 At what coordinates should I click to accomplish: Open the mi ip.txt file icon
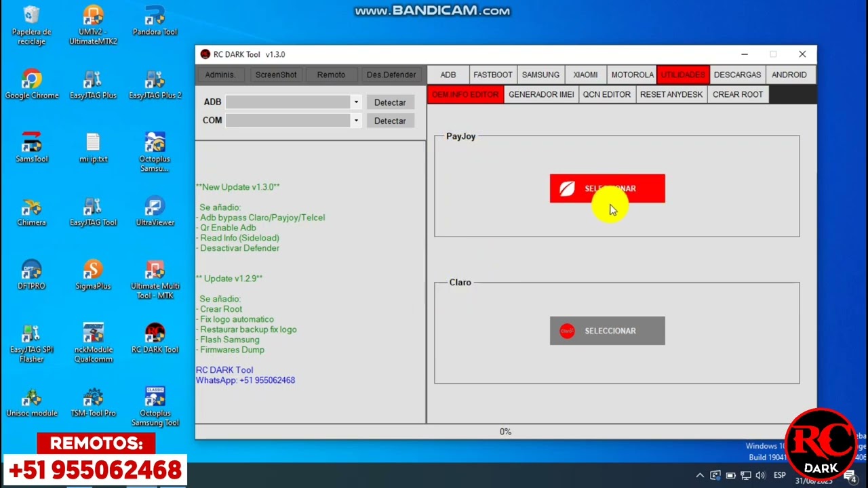(93, 148)
